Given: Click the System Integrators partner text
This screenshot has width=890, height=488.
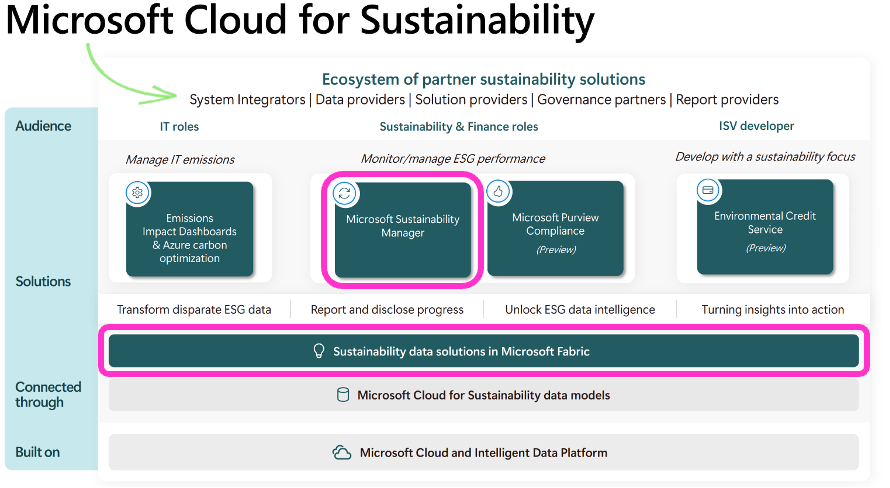Looking at the screenshot, I should click(x=247, y=100).
